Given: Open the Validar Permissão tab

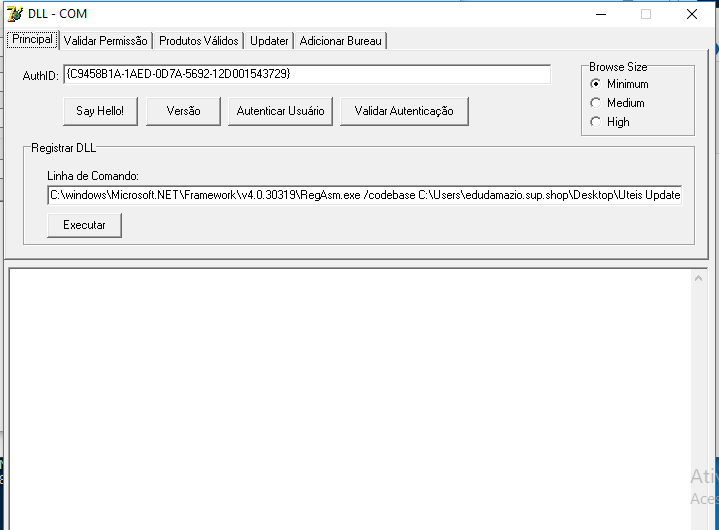Looking at the screenshot, I should click(x=106, y=41).
